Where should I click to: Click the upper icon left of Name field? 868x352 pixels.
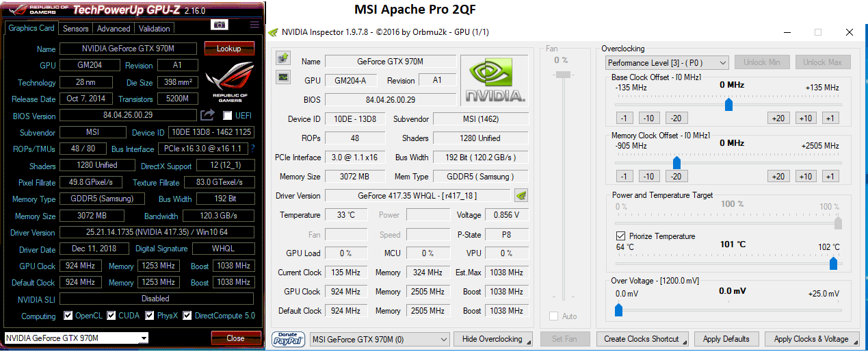click(x=283, y=58)
